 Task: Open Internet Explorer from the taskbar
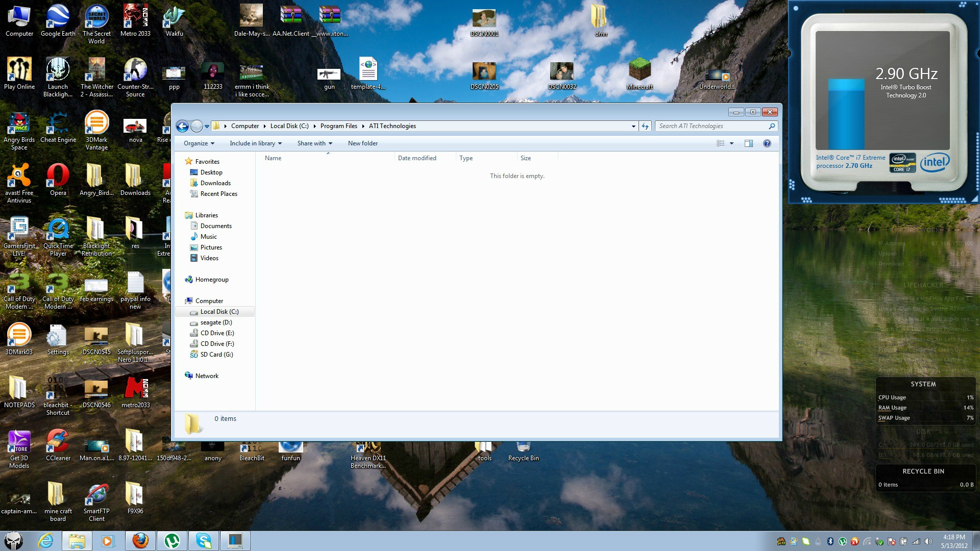click(46, 541)
